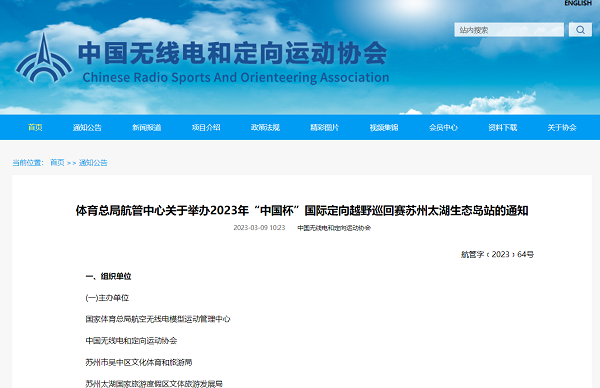
Task: Click the Chinese Radio Sports English subtitle
Action: (236, 77)
